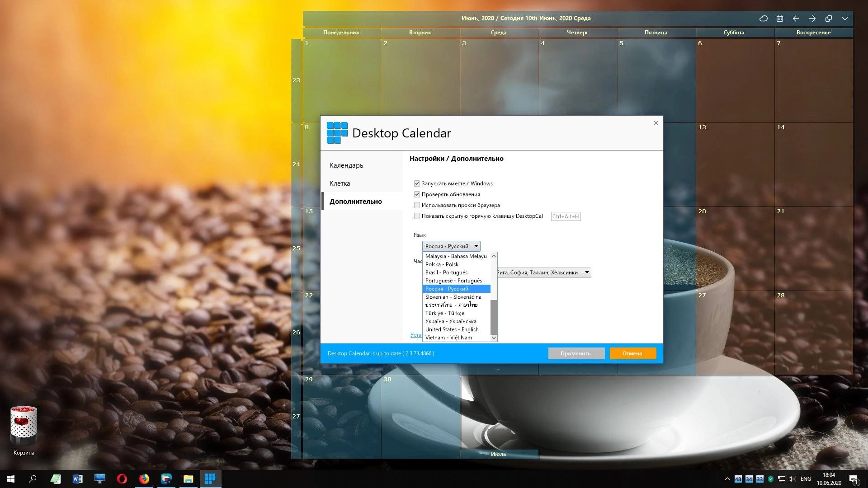Uncheck Запускать вместе с Windows
Screen dimensions: 868x488
click(x=417, y=183)
